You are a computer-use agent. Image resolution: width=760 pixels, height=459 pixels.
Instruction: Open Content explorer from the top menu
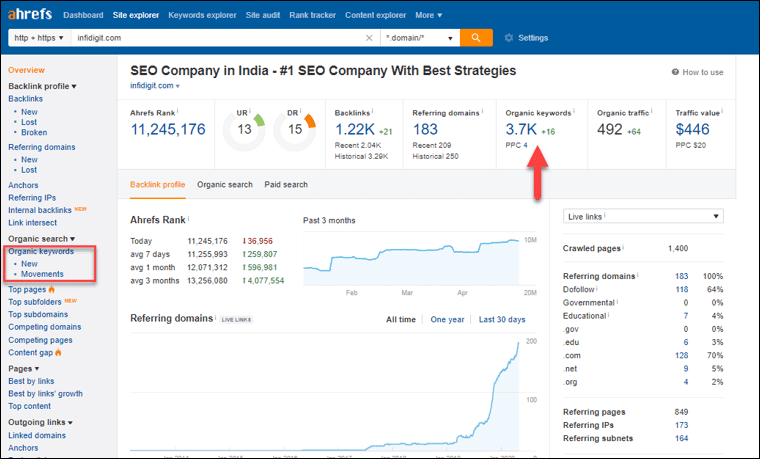(376, 15)
